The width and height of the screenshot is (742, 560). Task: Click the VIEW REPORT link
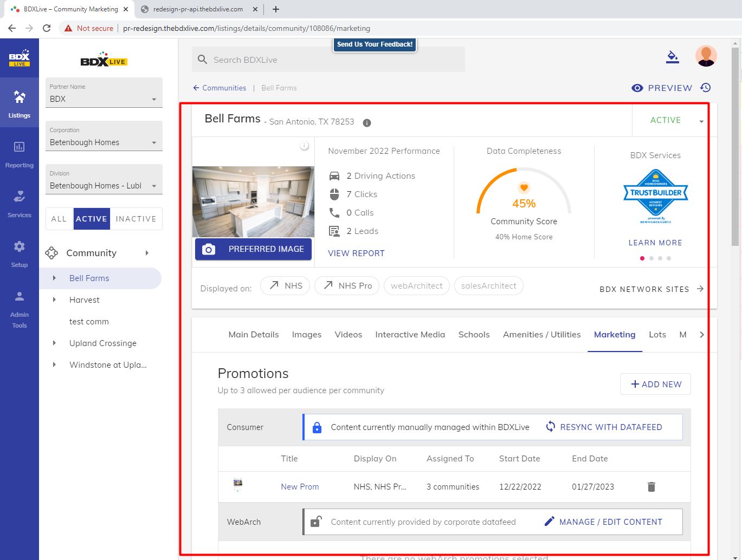(x=356, y=253)
